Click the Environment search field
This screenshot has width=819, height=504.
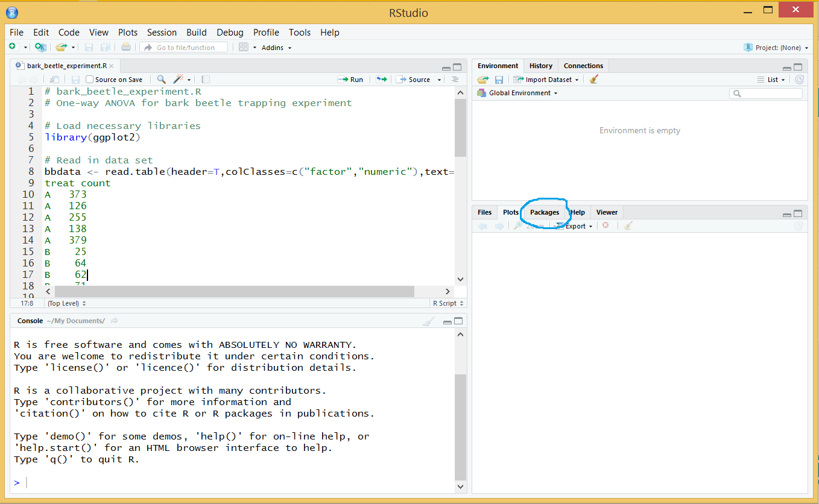(766, 93)
